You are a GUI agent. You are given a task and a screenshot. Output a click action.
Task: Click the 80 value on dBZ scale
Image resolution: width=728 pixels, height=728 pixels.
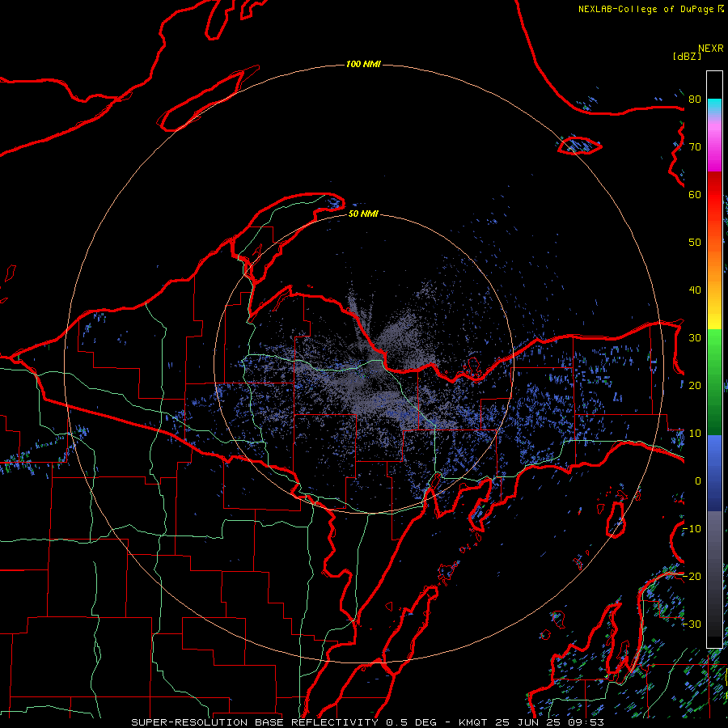[695, 99]
